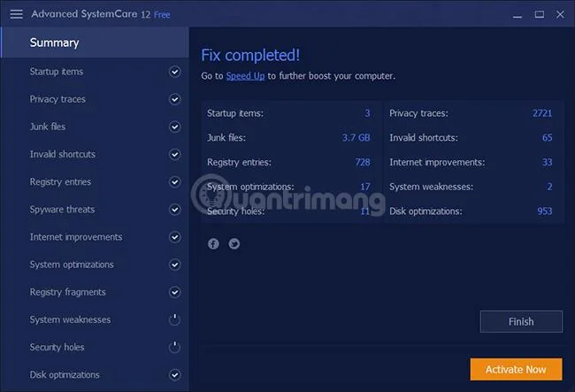Click the Invalid shortcuts count 65
575x392 pixels.
(547, 137)
